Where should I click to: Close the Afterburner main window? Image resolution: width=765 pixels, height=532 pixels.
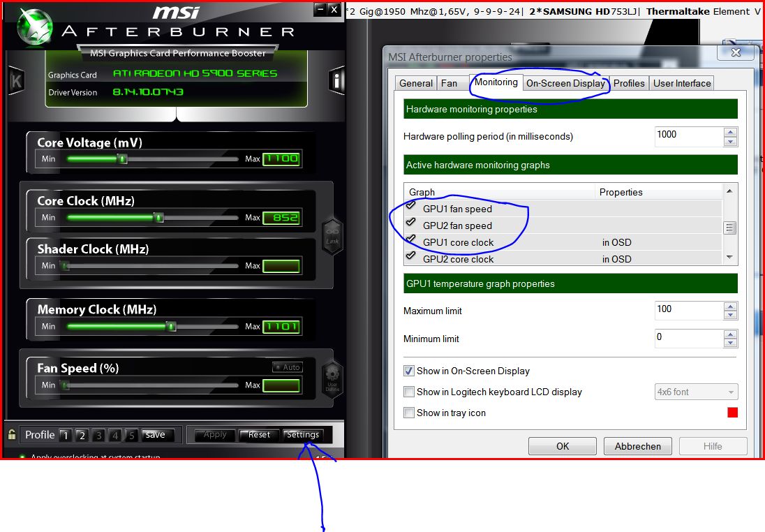click(334, 9)
